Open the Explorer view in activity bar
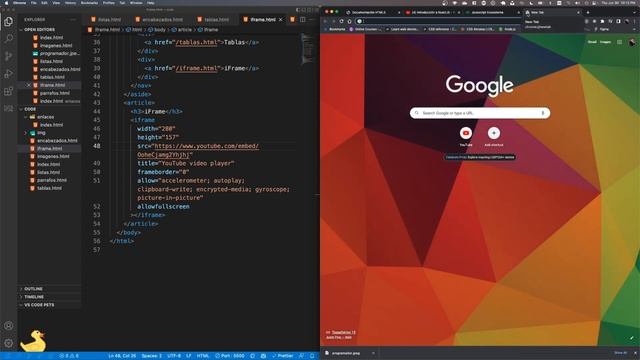 point(8,22)
